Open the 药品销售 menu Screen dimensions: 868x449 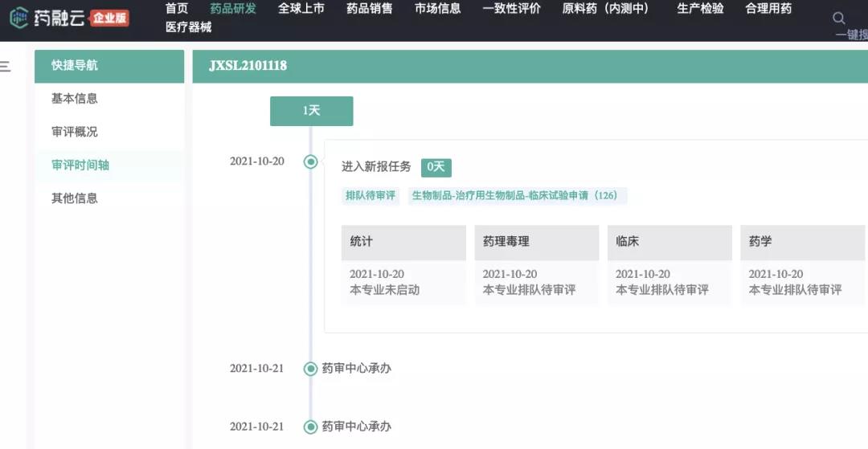tap(369, 8)
